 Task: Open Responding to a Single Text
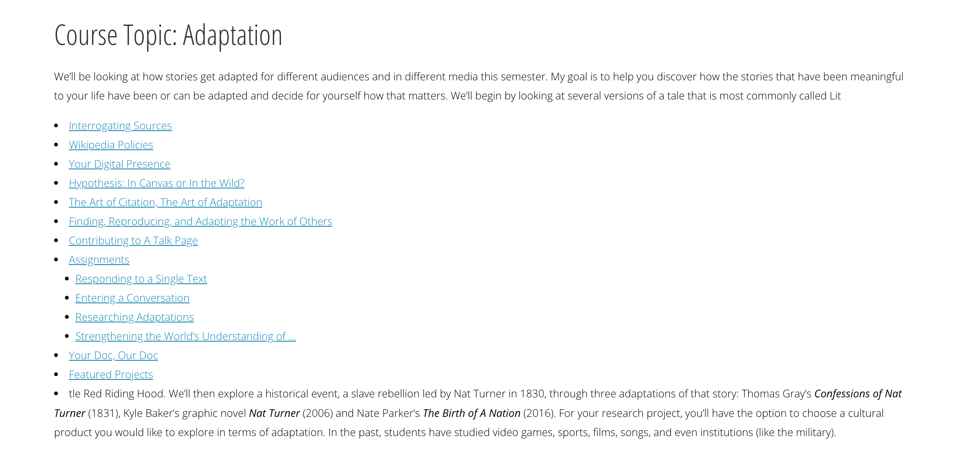coord(141,278)
